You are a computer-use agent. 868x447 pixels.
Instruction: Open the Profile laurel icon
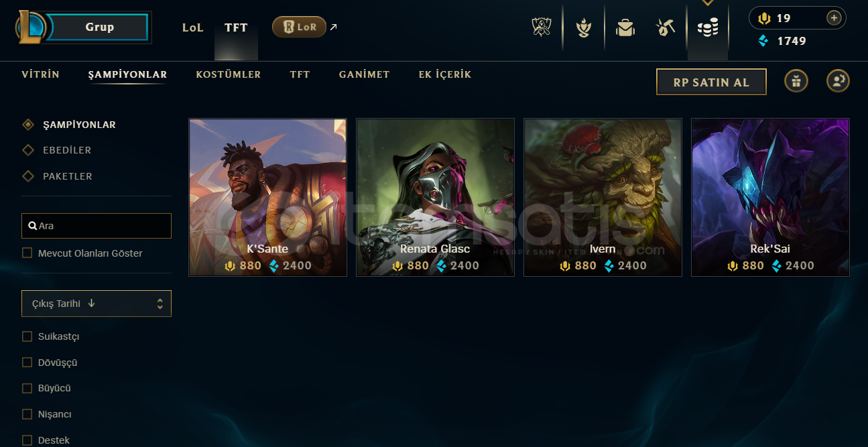(x=584, y=27)
